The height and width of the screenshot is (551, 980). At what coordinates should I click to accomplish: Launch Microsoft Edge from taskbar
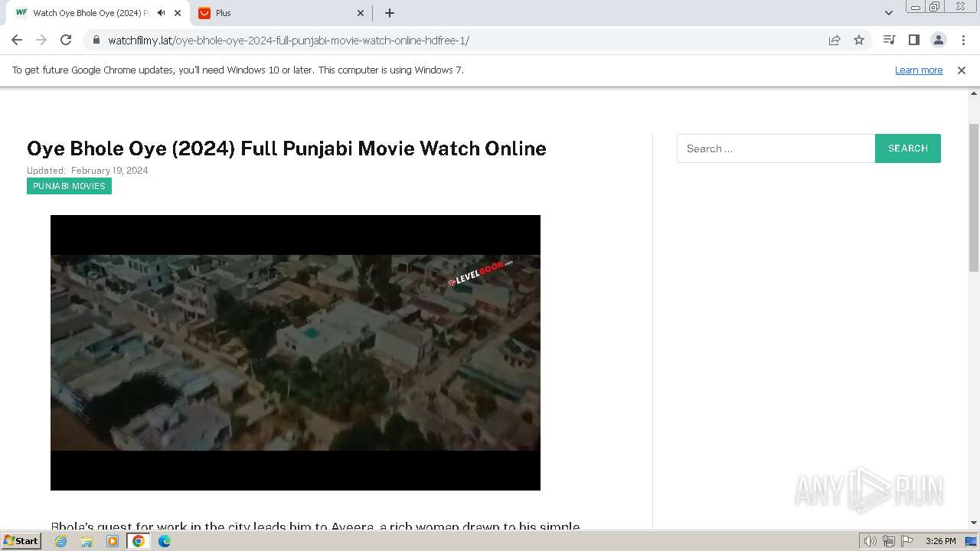[165, 541]
